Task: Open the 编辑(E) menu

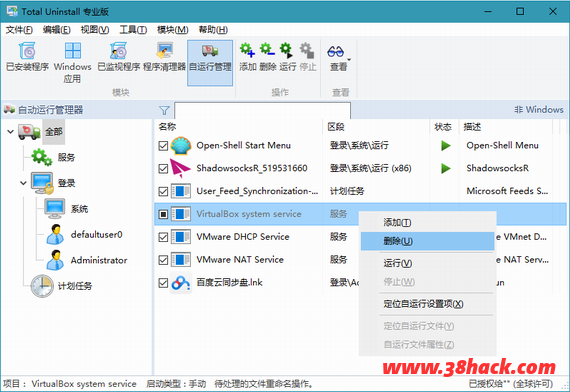Action: click(x=57, y=30)
